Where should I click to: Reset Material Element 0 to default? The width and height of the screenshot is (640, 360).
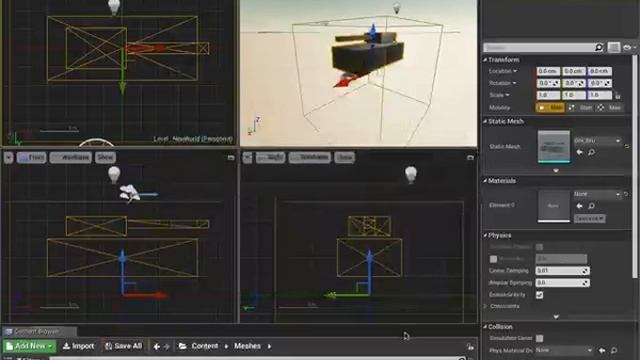pyautogui.click(x=626, y=194)
